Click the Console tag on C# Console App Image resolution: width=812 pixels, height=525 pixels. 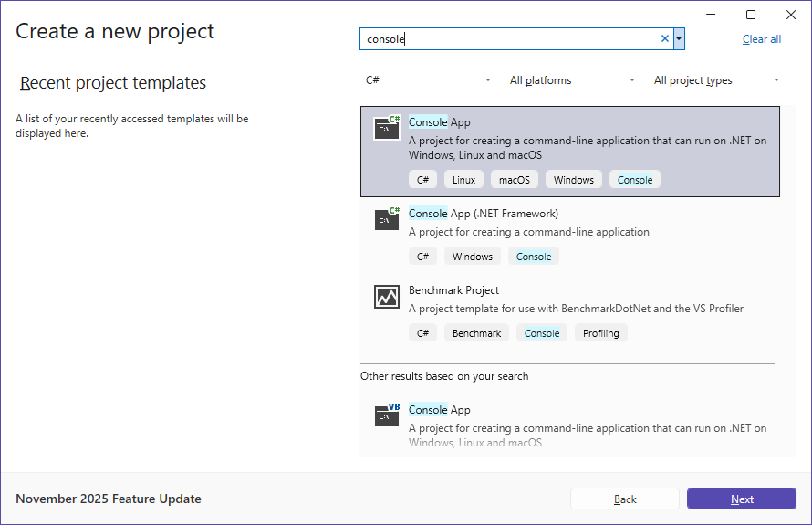point(635,180)
